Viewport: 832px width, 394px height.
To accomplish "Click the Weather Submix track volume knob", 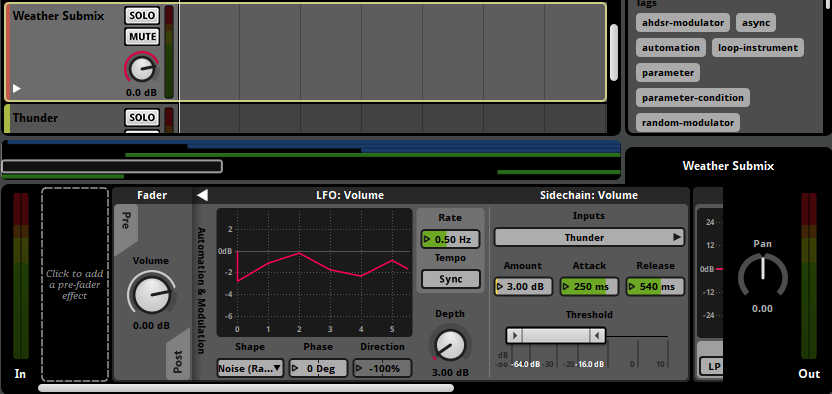I will [142, 69].
